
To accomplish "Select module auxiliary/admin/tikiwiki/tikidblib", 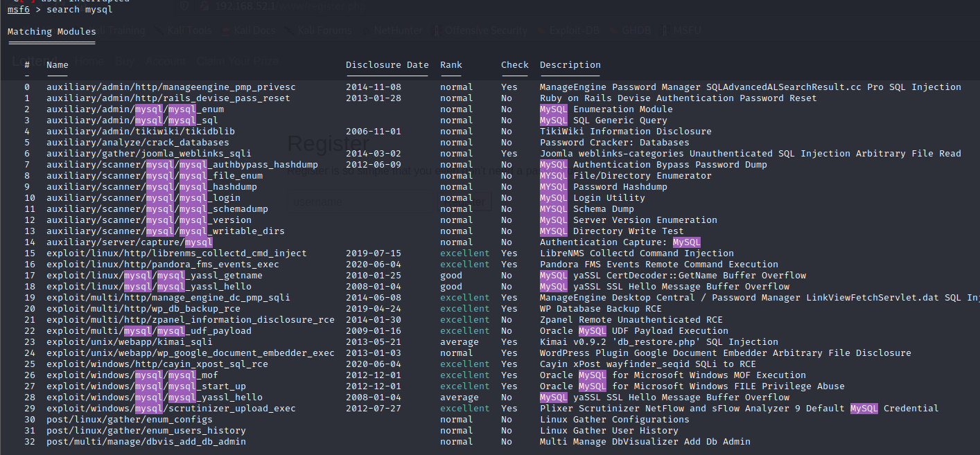I will click(x=141, y=132).
